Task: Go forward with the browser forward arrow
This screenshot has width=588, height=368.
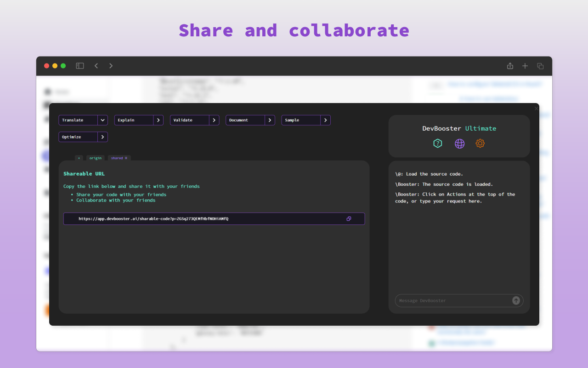Action: (x=111, y=66)
